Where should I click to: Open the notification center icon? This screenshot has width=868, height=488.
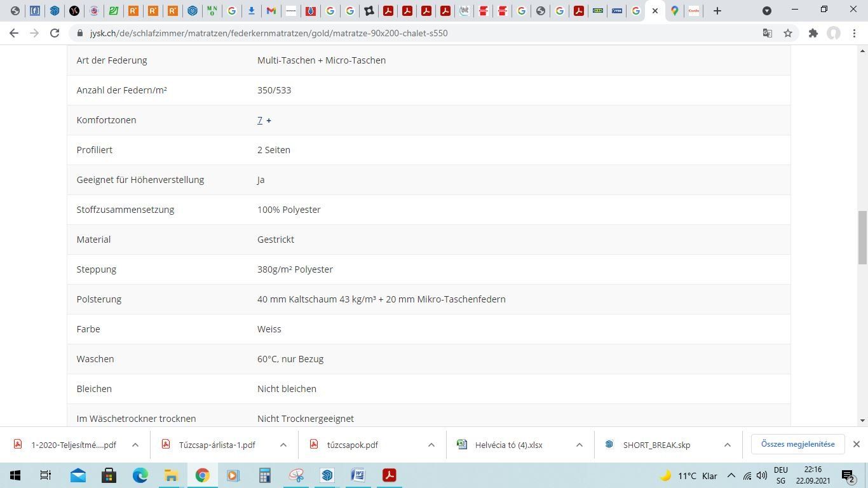(x=849, y=475)
